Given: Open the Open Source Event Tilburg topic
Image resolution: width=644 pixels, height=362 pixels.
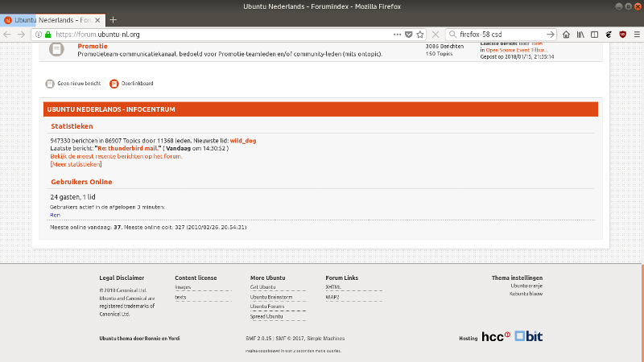Looking at the screenshot, I should pos(516,50).
